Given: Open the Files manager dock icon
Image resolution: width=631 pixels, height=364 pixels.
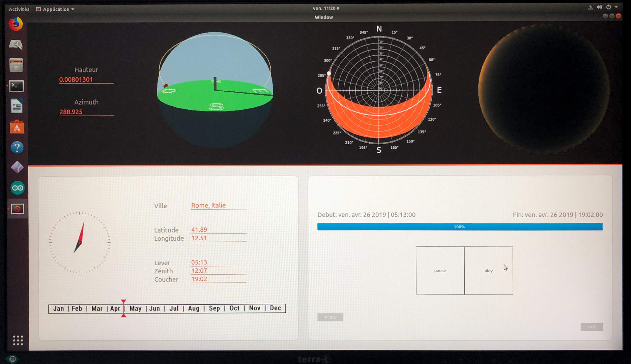Looking at the screenshot, I should 16,65.
